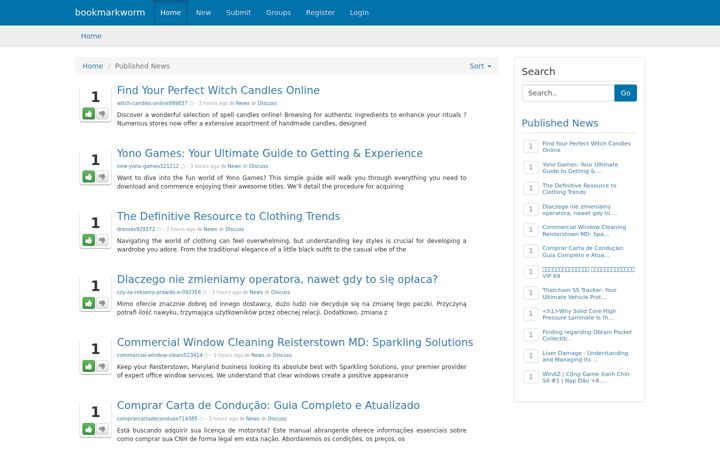Open user czy-za-reklamy-prawda-o-092356 profile
This screenshot has height=450, width=720.
159,292
